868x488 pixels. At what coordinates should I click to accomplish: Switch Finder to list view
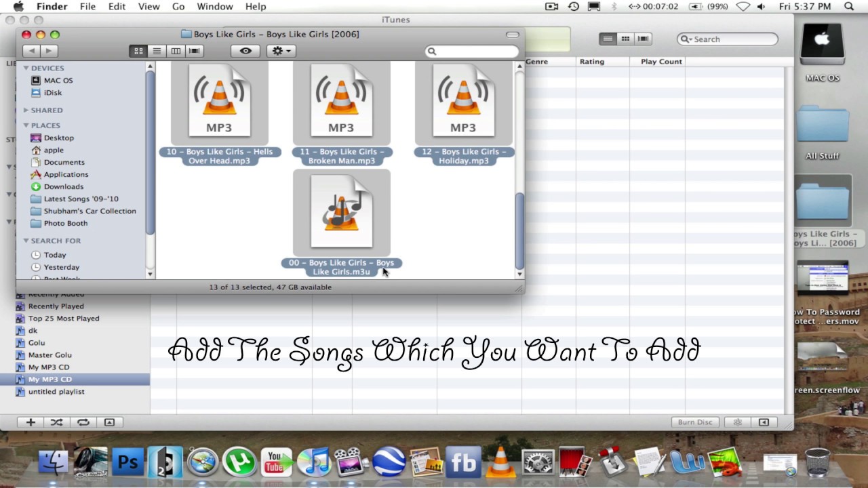157,51
